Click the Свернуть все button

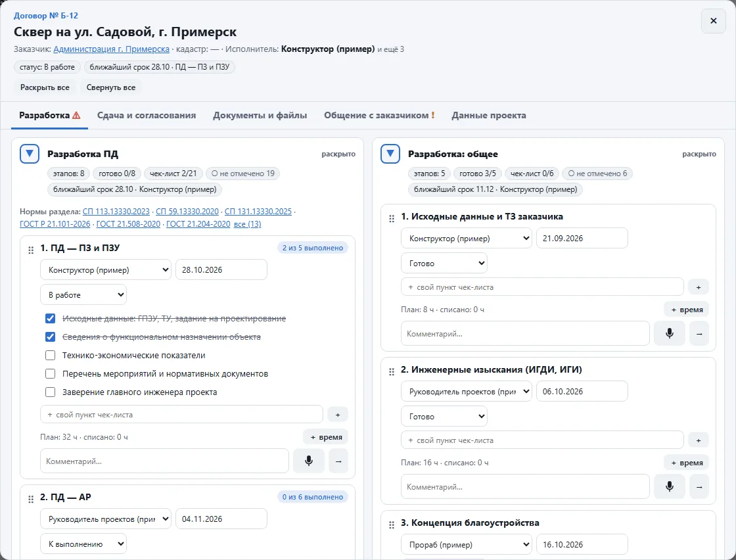[111, 87]
